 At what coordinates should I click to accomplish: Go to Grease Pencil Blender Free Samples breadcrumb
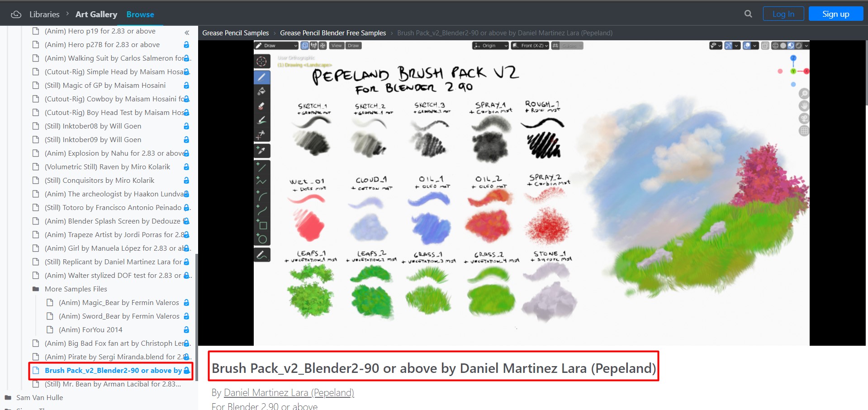pos(333,33)
